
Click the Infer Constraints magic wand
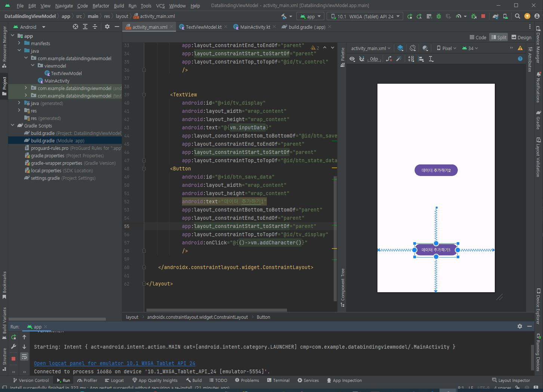click(x=399, y=59)
